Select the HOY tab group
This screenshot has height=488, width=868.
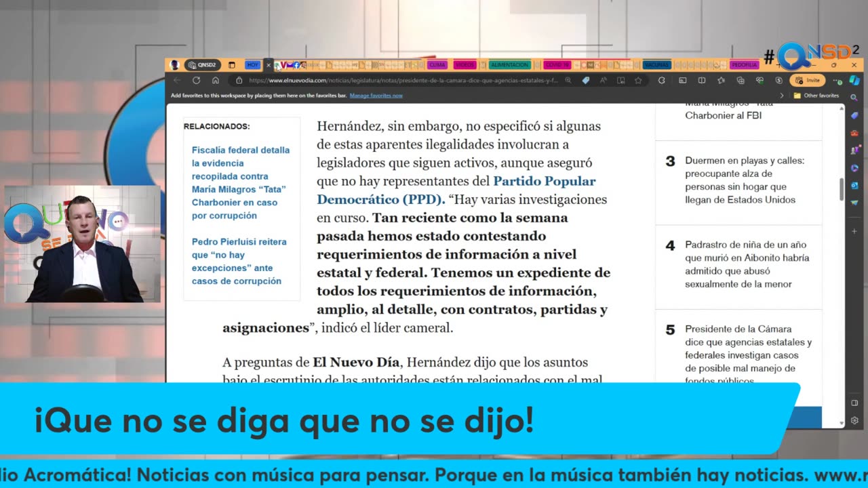[252, 65]
